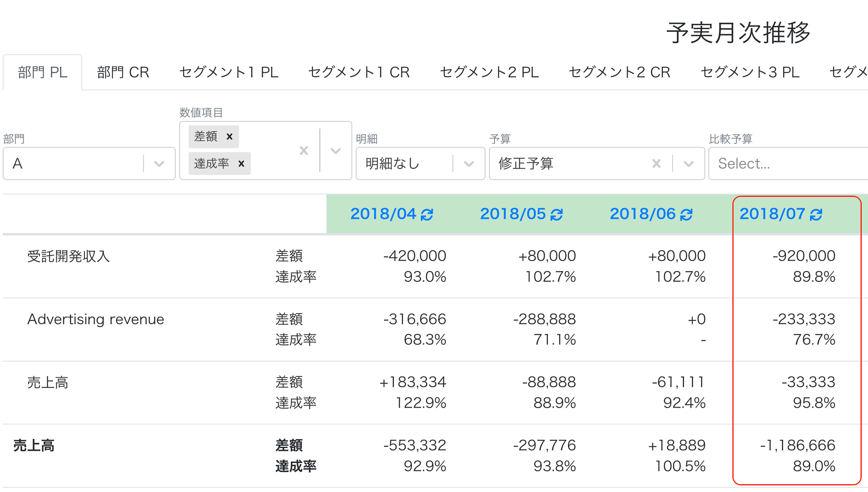Remove the 差額 tag from 数値項目

230,137
